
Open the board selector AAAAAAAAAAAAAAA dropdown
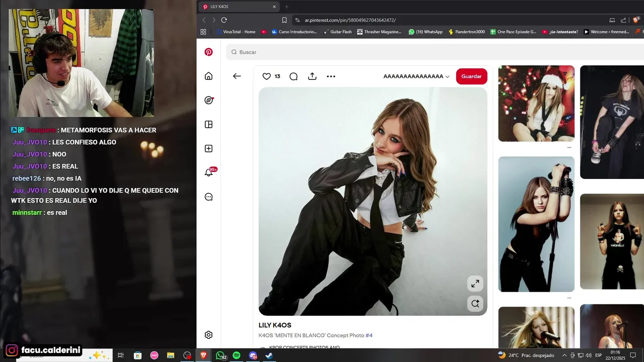pyautogui.click(x=416, y=76)
